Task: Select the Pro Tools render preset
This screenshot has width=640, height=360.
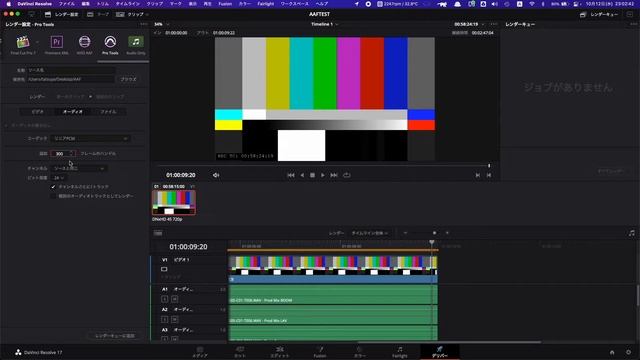Action: pos(110,45)
